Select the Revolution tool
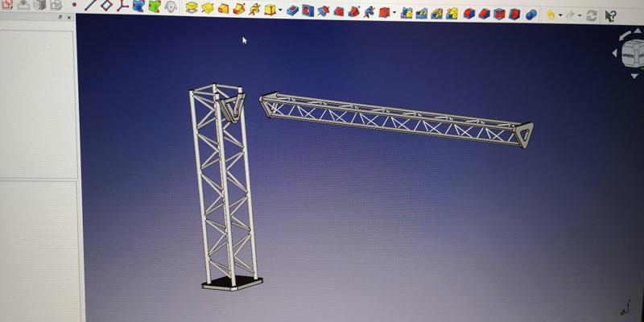644x322 pixels. (x=208, y=7)
